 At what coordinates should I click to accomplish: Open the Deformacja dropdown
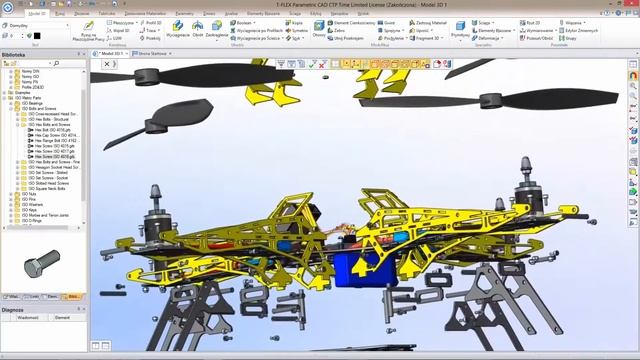pos(502,38)
